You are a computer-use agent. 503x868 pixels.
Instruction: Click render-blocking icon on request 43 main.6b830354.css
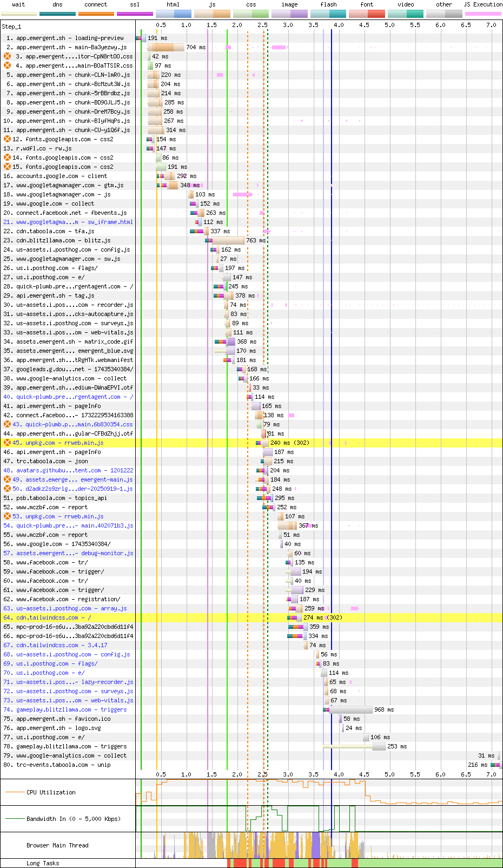point(7,424)
